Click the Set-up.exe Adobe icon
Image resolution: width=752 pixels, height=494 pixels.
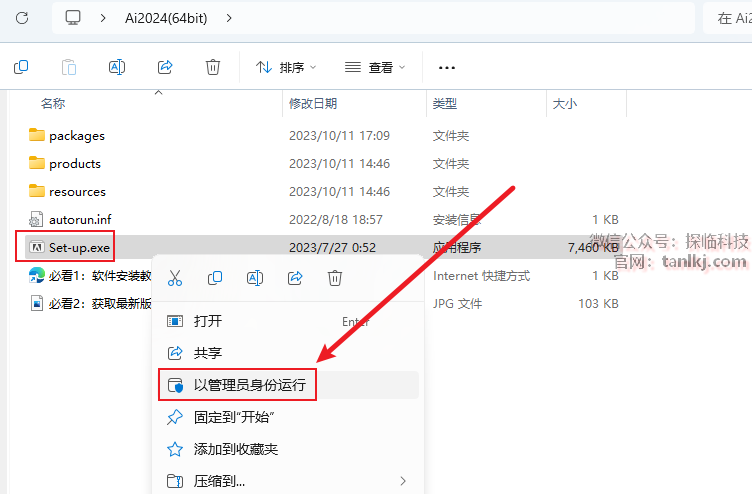tap(37, 247)
